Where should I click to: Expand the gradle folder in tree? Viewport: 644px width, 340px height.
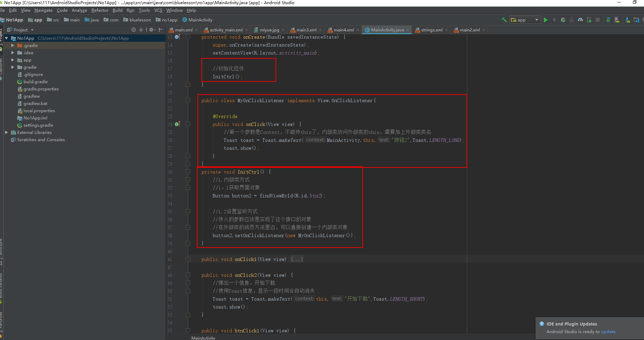[x=13, y=67]
